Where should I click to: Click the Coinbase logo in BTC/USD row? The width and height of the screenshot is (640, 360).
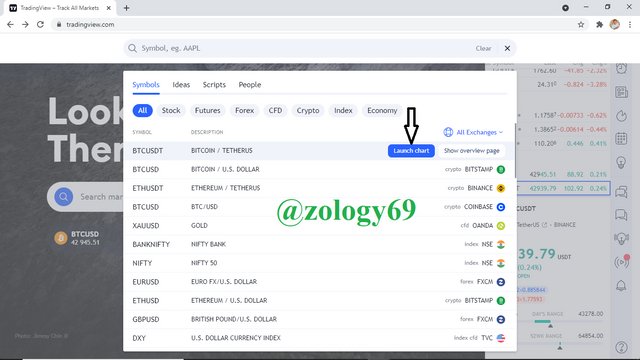tap(501, 207)
